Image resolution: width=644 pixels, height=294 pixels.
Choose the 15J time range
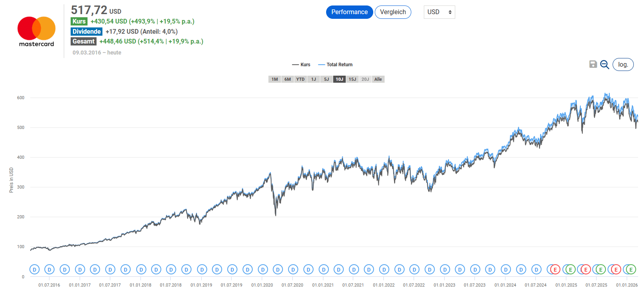click(x=352, y=79)
